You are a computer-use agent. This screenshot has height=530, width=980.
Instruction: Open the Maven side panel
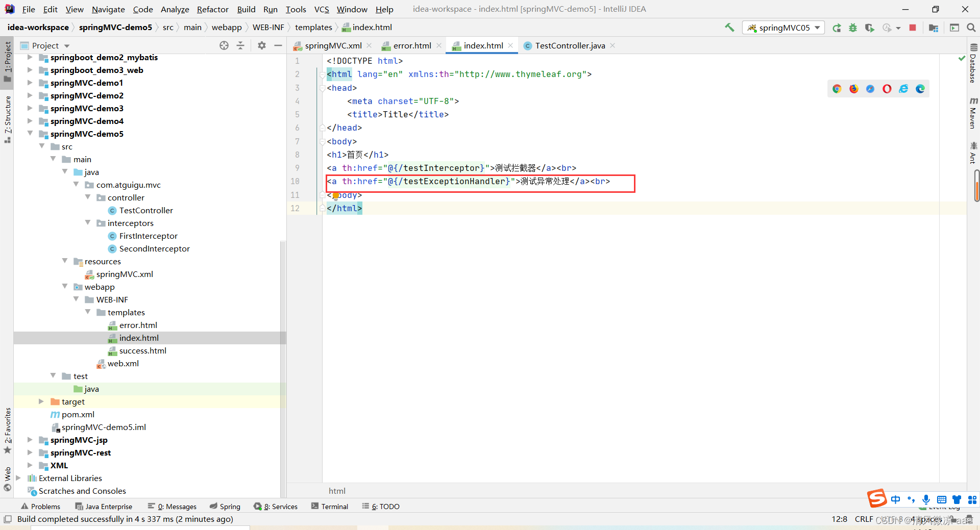tap(973, 113)
